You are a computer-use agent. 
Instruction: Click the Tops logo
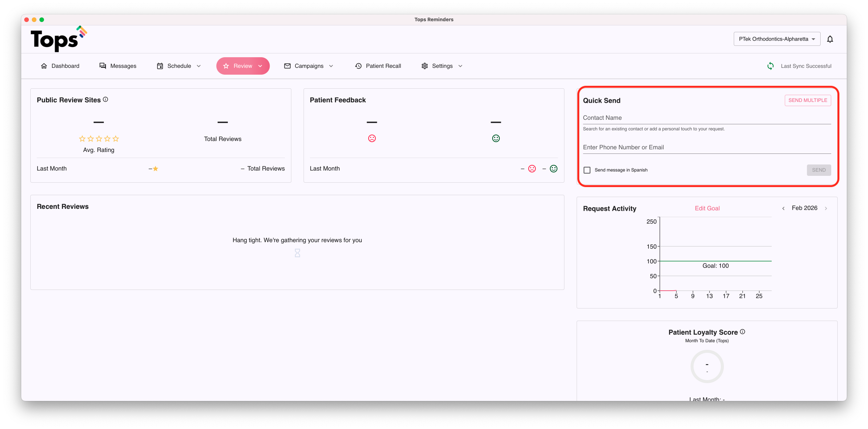pyautogui.click(x=58, y=39)
